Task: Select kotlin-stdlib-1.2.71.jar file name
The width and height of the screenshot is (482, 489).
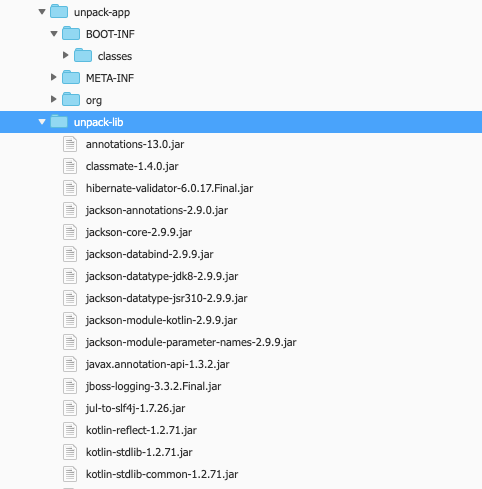Action: (139, 452)
